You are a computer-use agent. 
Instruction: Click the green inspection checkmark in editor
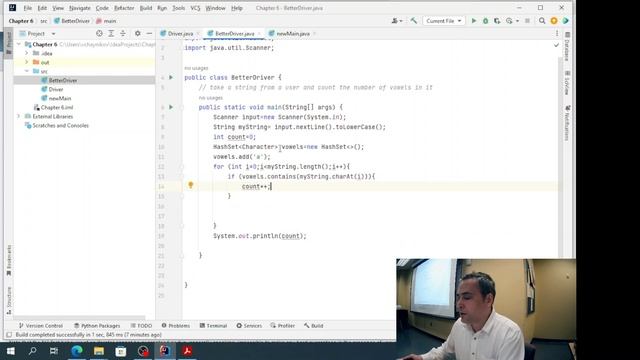click(x=556, y=45)
